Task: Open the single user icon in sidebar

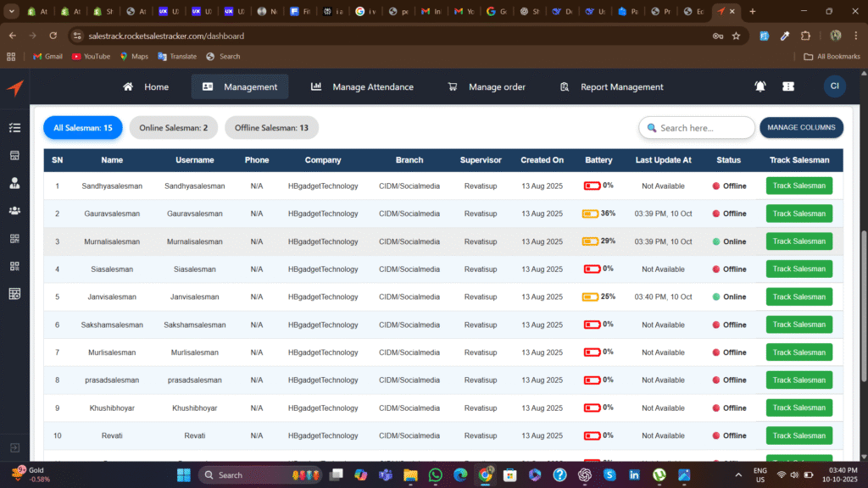Action: point(14,183)
